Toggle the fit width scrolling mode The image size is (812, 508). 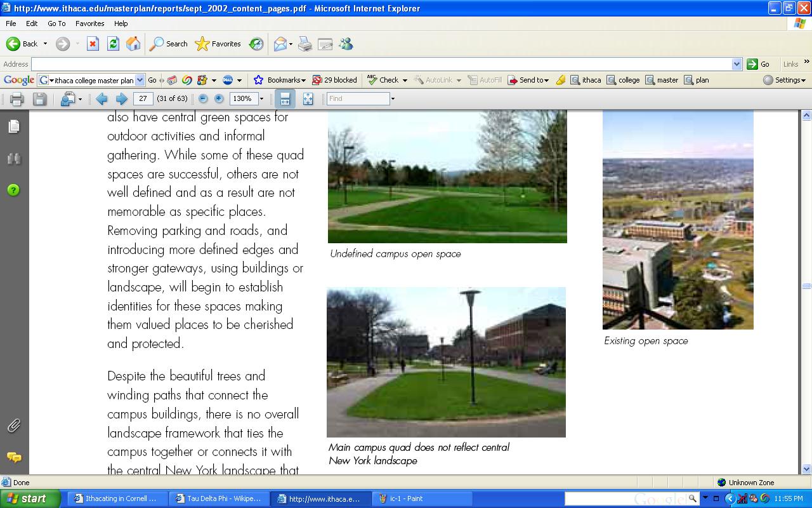pyautogui.click(x=285, y=99)
